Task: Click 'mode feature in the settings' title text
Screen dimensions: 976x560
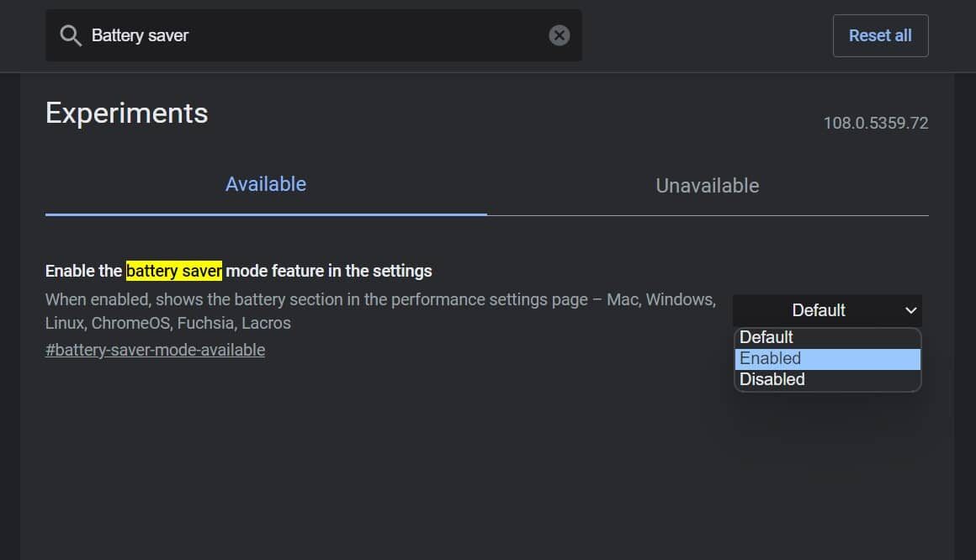Action: [329, 271]
